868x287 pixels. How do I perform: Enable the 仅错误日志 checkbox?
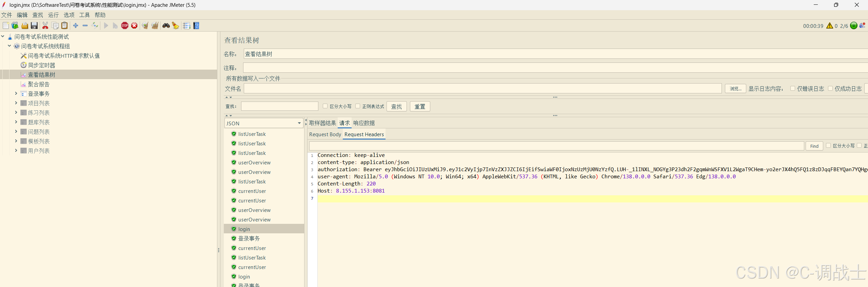click(x=793, y=88)
